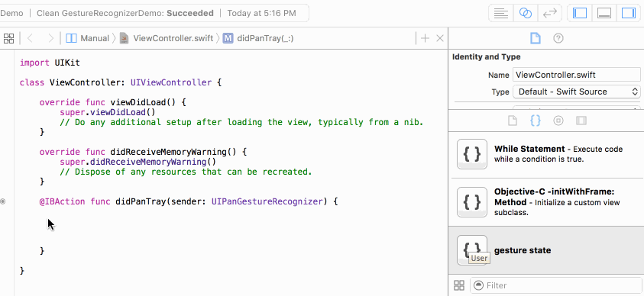The height and width of the screenshot is (296, 644).
Task: Select the Objective-C -initWithFrame: Method snippet
Action: 546,202
